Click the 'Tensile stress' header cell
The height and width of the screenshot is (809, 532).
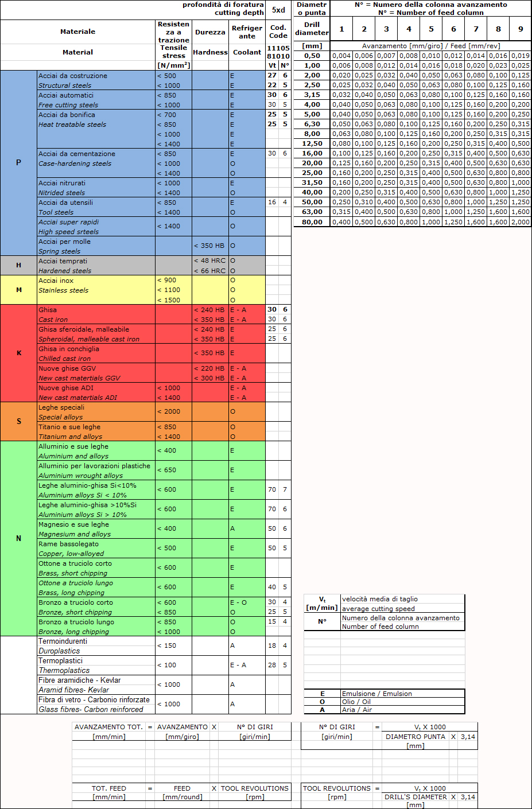click(x=173, y=52)
